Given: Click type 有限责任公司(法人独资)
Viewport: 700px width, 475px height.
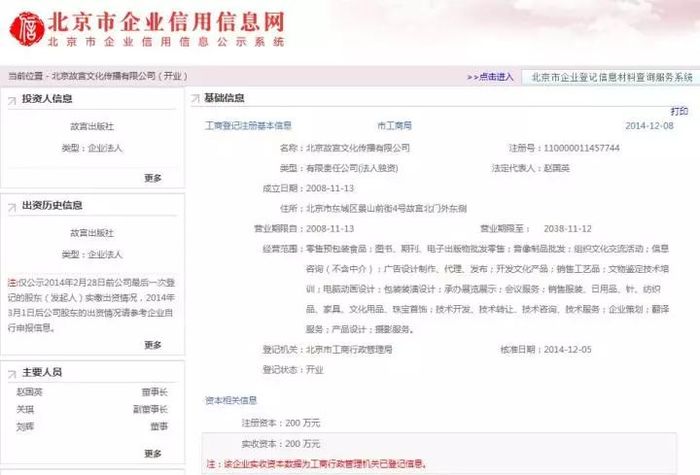Looking at the screenshot, I should click(352, 168).
